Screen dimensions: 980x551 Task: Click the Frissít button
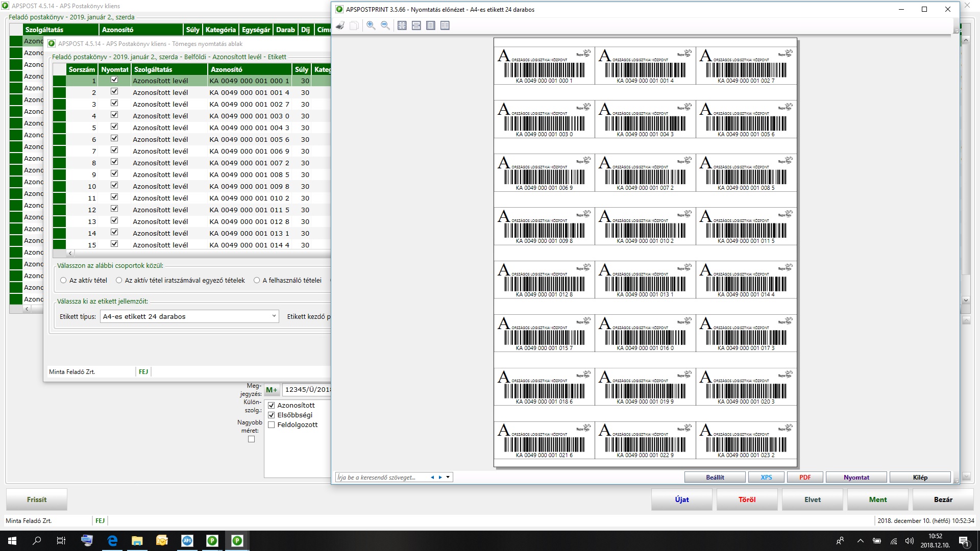click(x=37, y=499)
